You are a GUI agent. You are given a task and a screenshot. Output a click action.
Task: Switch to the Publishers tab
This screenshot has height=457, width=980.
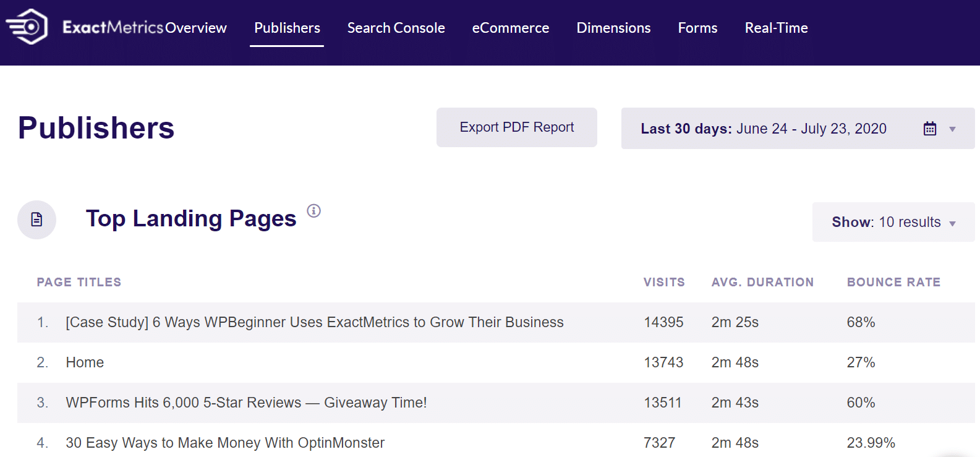click(x=287, y=28)
